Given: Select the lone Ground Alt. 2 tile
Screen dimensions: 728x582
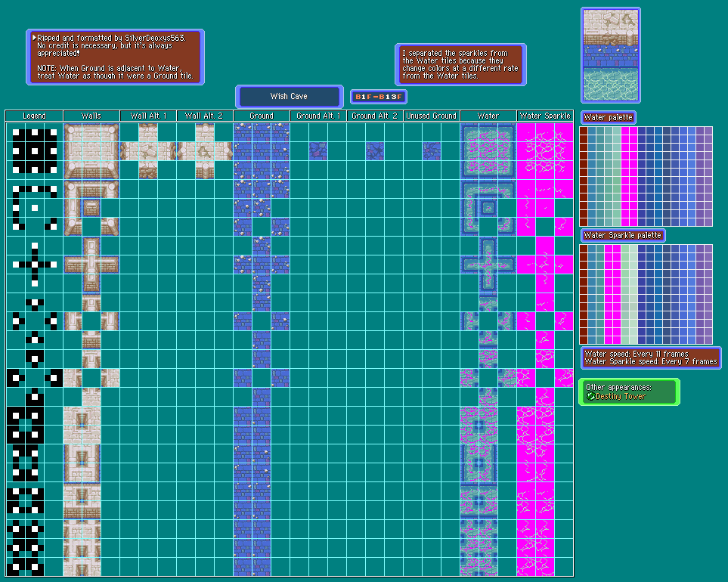Looking at the screenshot, I should tap(375, 151).
